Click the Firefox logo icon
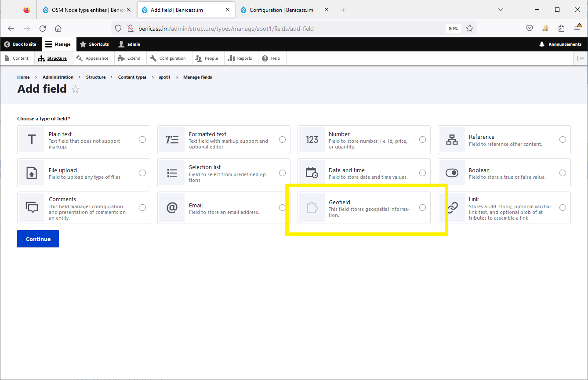 click(x=27, y=10)
